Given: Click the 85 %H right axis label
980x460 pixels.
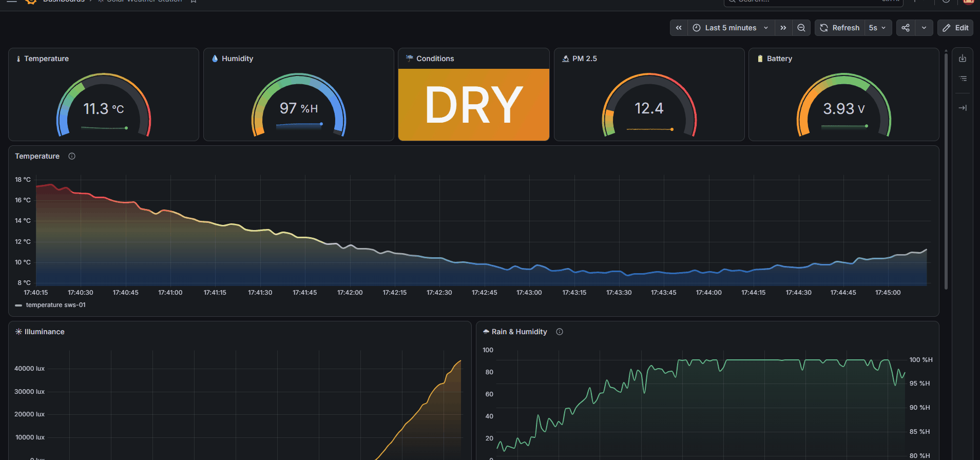Looking at the screenshot, I should point(919,432).
